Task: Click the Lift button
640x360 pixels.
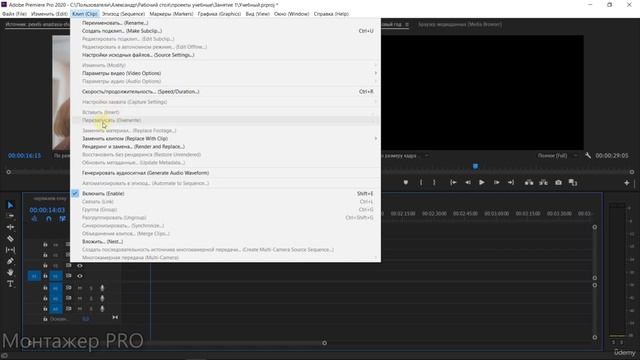Action: pyautogui.click(x=529, y=182)
